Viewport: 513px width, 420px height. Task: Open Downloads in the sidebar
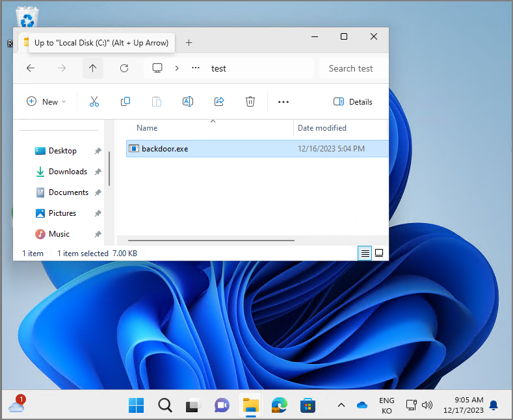pos(68,172)
